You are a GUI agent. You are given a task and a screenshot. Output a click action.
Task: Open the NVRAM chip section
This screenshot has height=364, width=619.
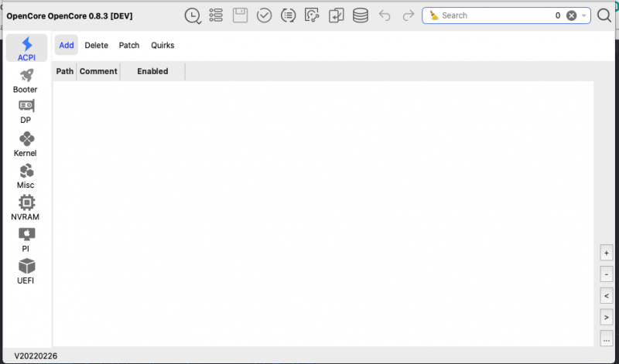coord(26,208)
